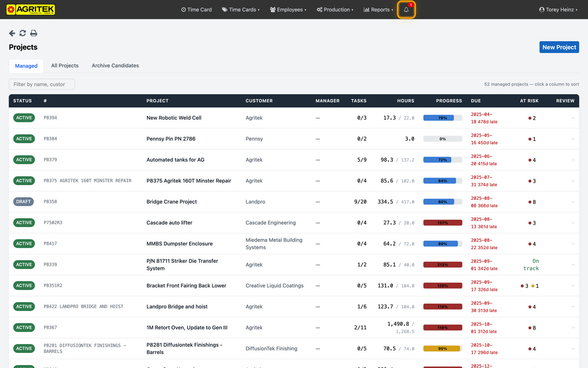Switch to the Managed tab
Viewport: 588px width, 368px height.
[26, 66]
